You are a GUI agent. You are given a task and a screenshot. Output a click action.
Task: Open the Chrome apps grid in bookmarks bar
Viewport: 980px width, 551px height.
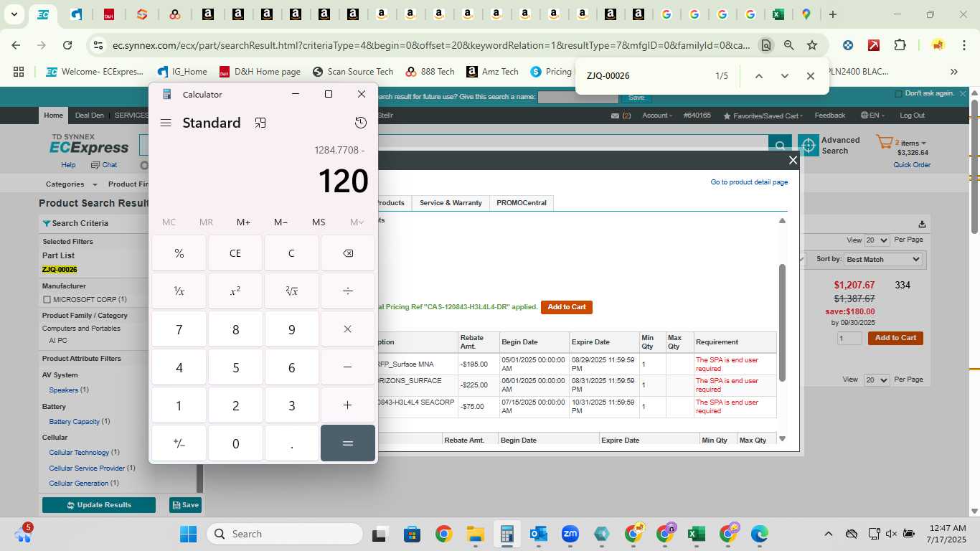[19, 72]
